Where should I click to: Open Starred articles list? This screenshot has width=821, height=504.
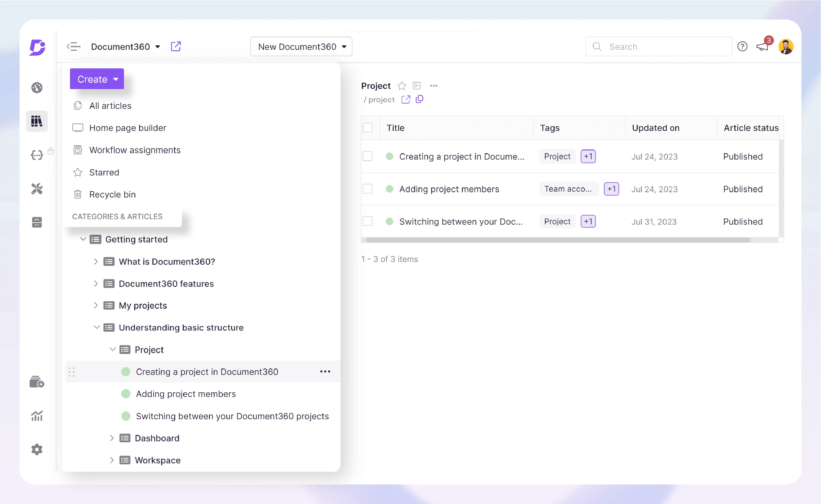pos(104,172)
